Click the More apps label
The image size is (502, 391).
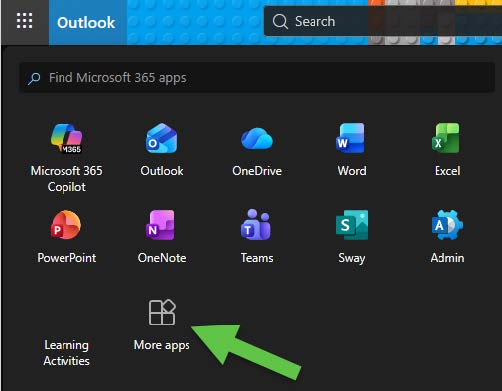click(x=162, y=345)
